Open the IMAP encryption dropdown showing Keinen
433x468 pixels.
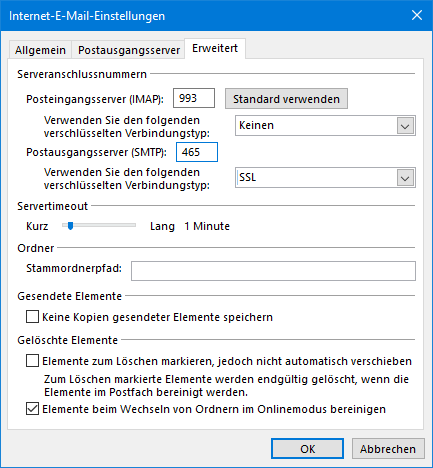325,126
